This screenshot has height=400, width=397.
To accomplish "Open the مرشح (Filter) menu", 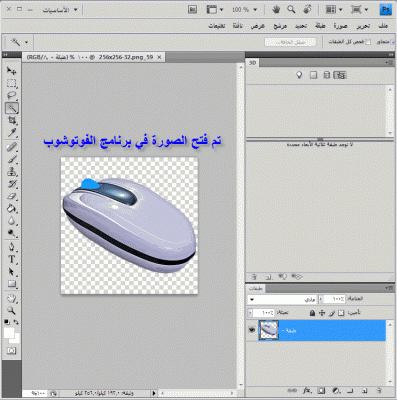I will pyautogui.click(x=280, y=26).
